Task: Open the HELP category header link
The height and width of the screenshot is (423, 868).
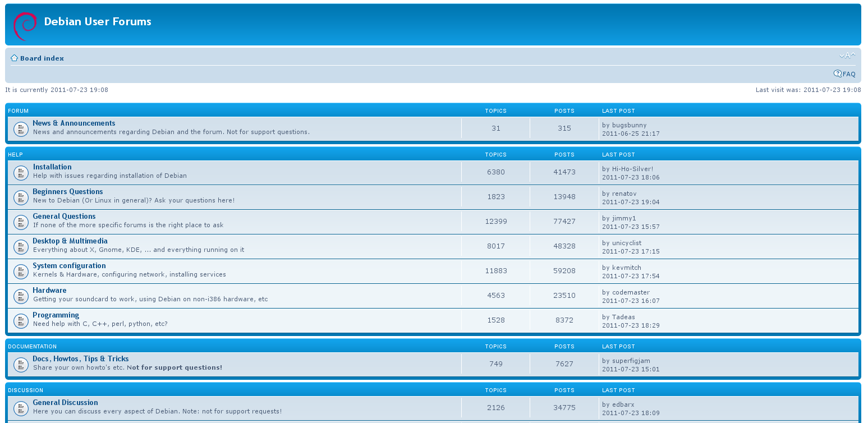Action: pyautogui.click(x=15, y=155)
